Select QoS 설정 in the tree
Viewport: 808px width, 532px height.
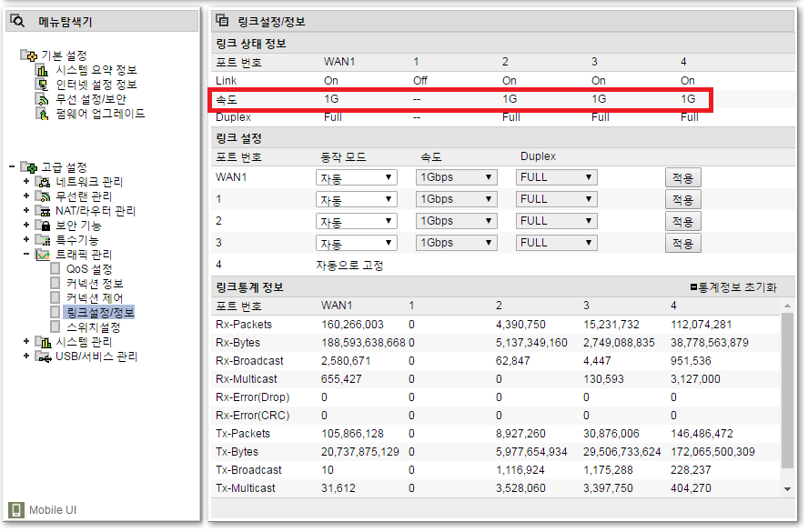[89, 269]
